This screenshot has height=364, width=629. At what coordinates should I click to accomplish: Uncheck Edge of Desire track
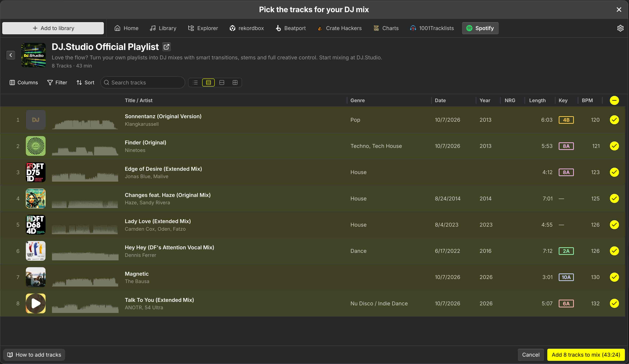(614, 172)
